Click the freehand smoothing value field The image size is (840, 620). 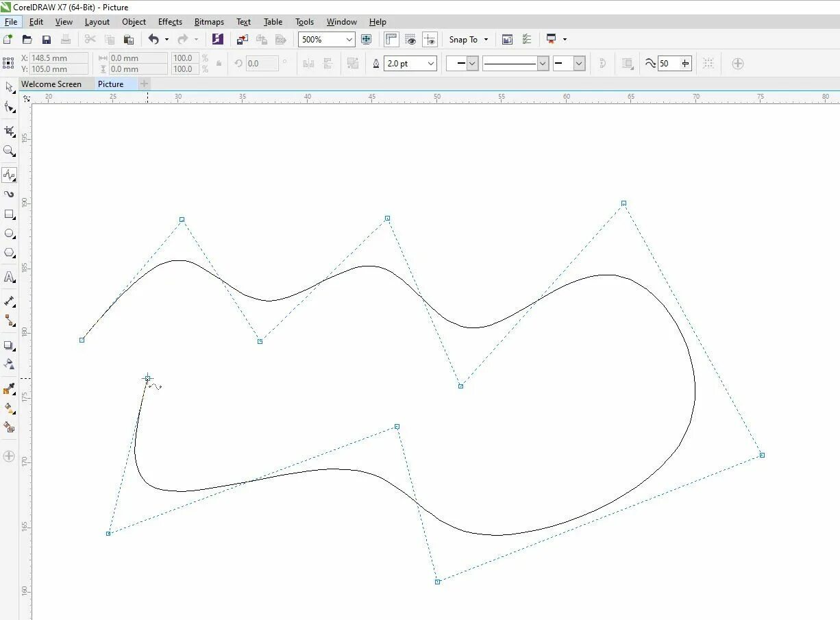(669, 63)
